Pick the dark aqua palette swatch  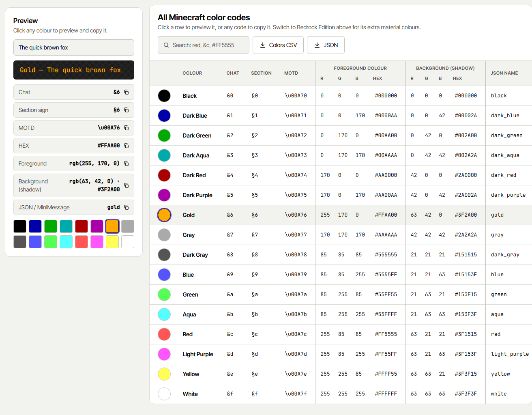pos(66,226)
